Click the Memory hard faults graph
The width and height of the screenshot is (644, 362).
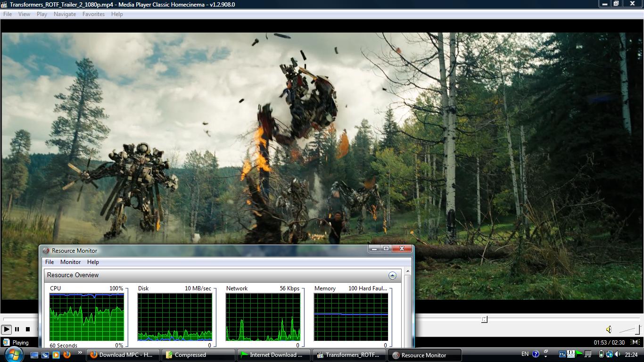[x=351, y=317]
